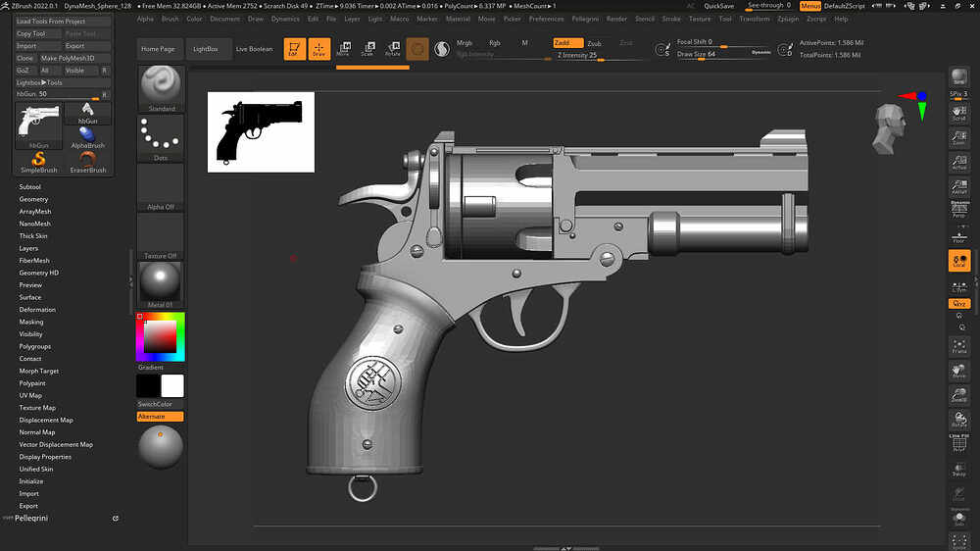The height and width of the screenshot is (551, 980).
Task: Click the Actual size icon
Action: (x=958, y=162)
